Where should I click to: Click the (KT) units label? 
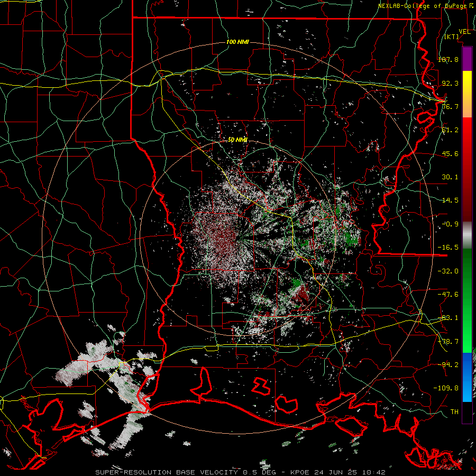click(x=451, y=36)
